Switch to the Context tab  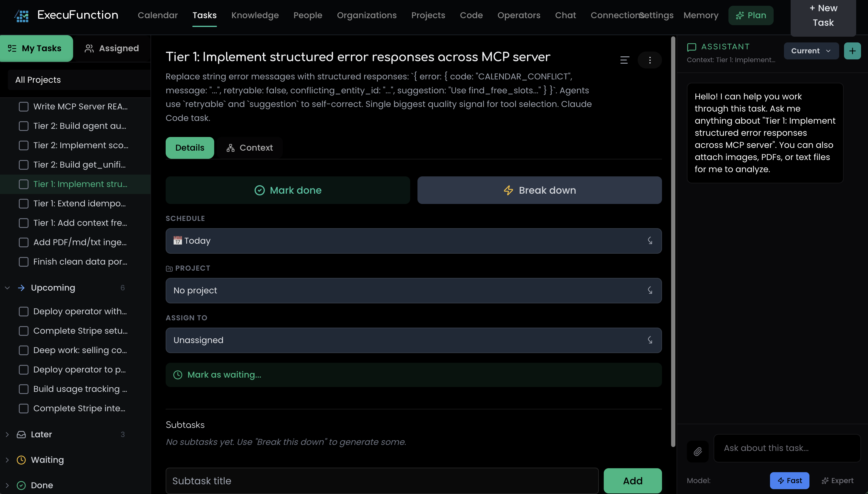(250, 148)
